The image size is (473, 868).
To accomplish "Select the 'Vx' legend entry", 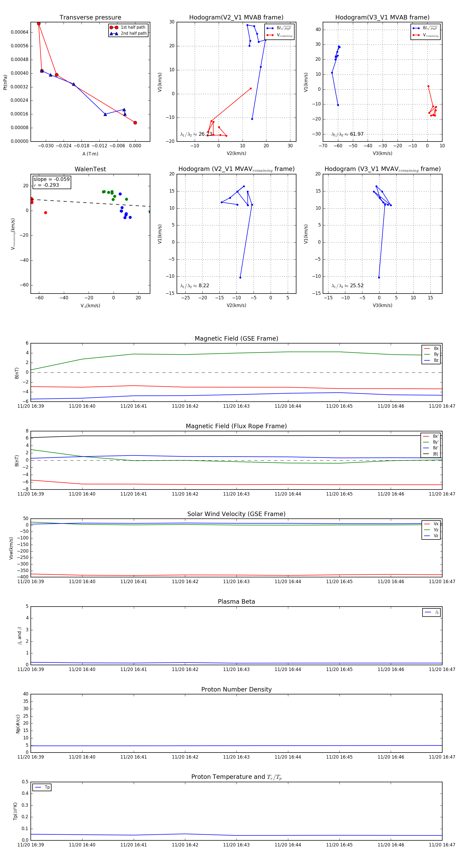I will [431, 524].
